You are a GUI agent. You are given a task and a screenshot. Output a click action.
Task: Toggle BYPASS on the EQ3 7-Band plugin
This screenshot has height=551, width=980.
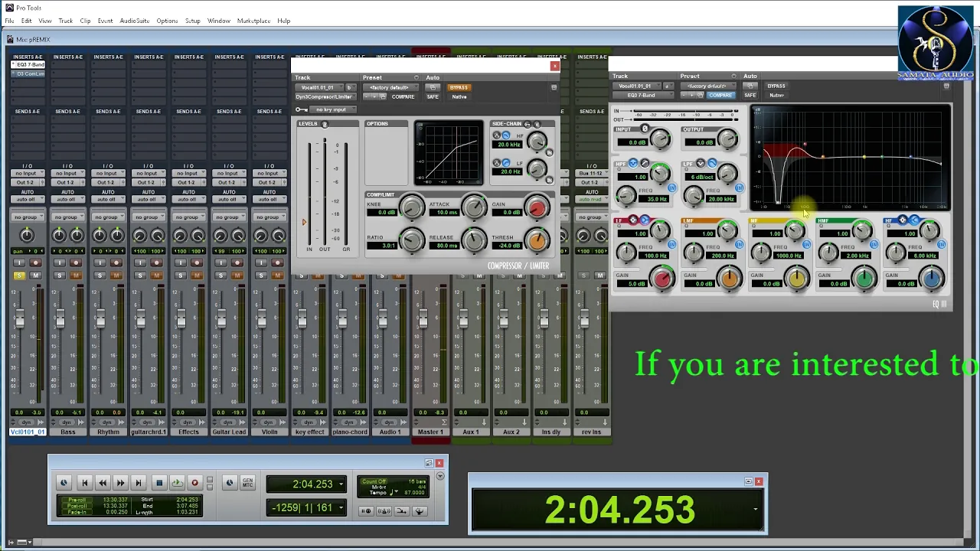pos(776,86)
